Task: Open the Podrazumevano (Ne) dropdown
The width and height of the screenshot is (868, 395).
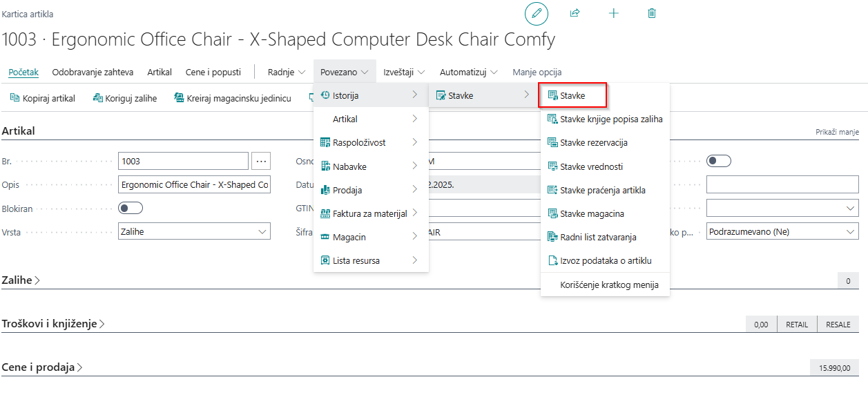Action: 782,232
